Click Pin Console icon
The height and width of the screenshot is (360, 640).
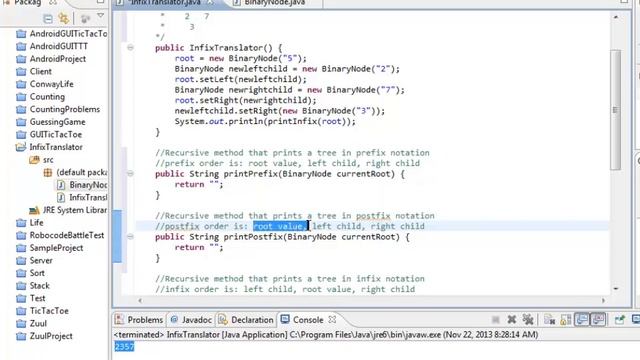(x=620, y=320)
